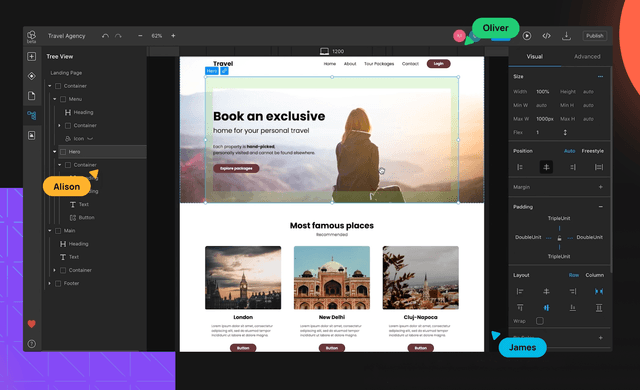Image resolution: width=640 pixels, height=390 pixels.
Task: Toggle checkbox beside Menu in tree
Action: click(63, 99)
